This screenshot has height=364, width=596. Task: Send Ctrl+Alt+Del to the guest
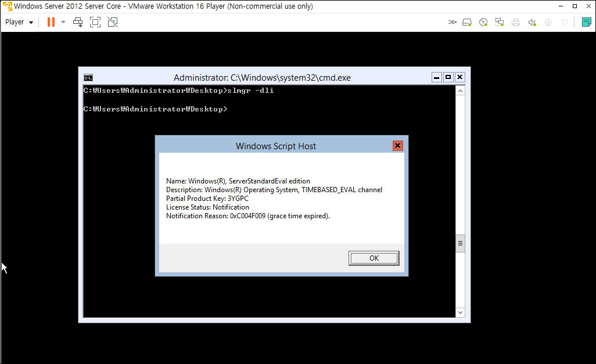pos(78,22)
